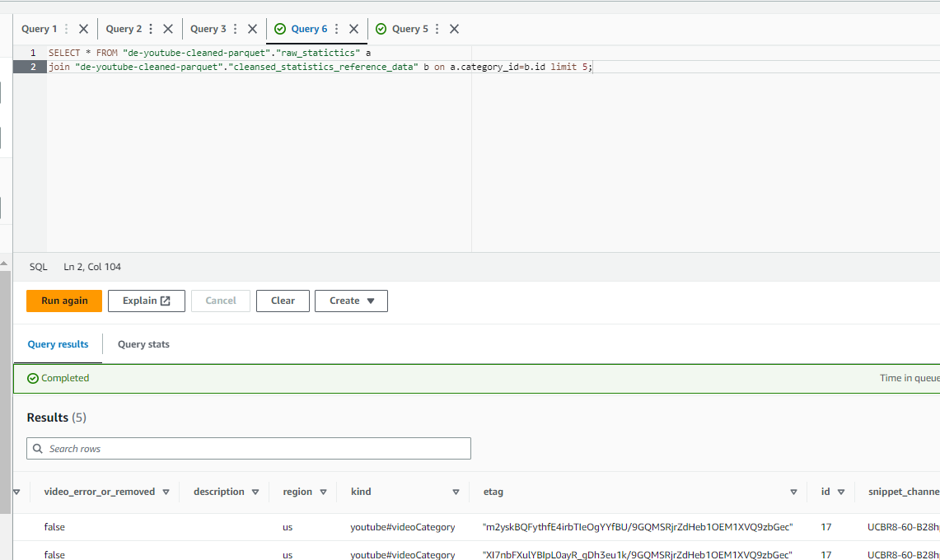
Task: Click the green checkmark on Query 6 tab
Action: (281, 28)
